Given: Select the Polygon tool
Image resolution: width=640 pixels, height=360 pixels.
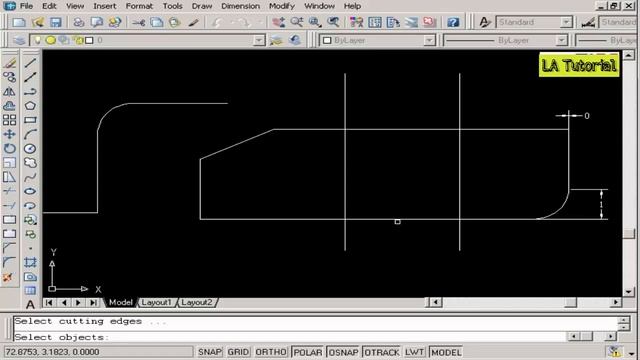Looking at the screenshot, I should point(30,106).
